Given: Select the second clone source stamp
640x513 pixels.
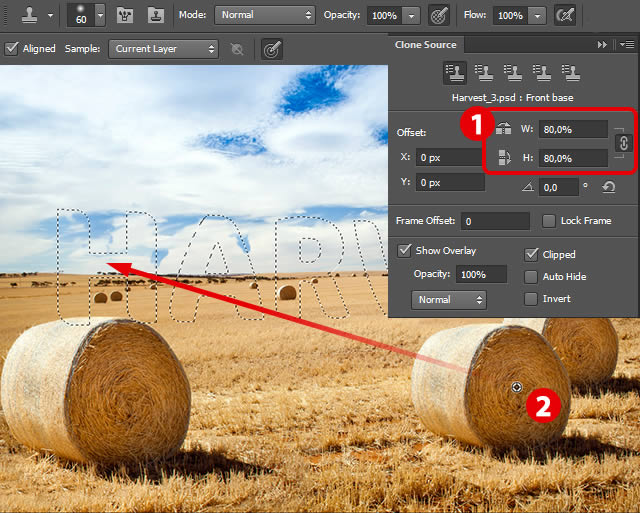Looking at the screenshot, I should [x=484, y=73].
